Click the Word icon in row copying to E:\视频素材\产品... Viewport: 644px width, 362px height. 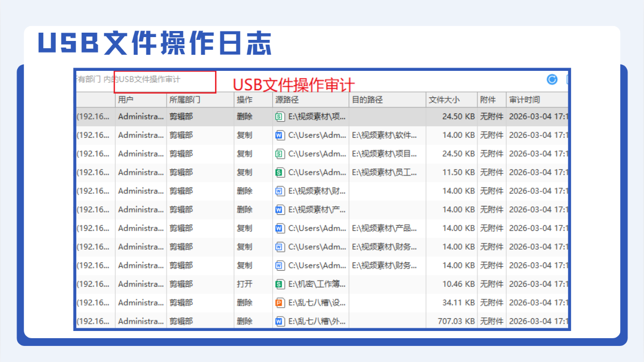279,228
